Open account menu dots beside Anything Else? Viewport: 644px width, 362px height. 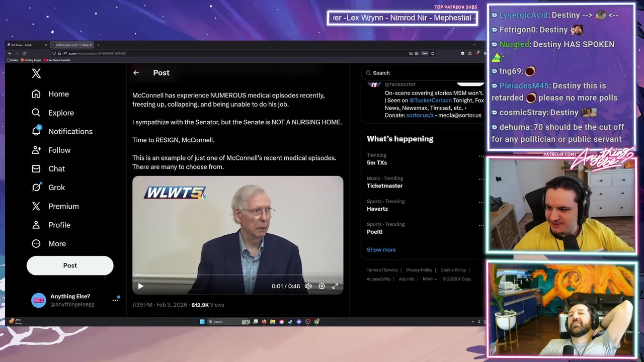click(115, 300)
